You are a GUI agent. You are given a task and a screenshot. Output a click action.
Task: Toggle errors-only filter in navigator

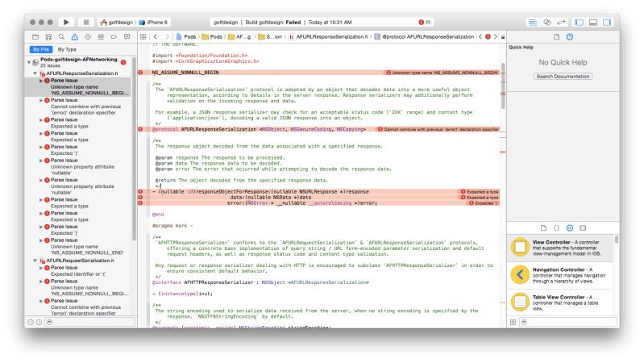[39, 323]
